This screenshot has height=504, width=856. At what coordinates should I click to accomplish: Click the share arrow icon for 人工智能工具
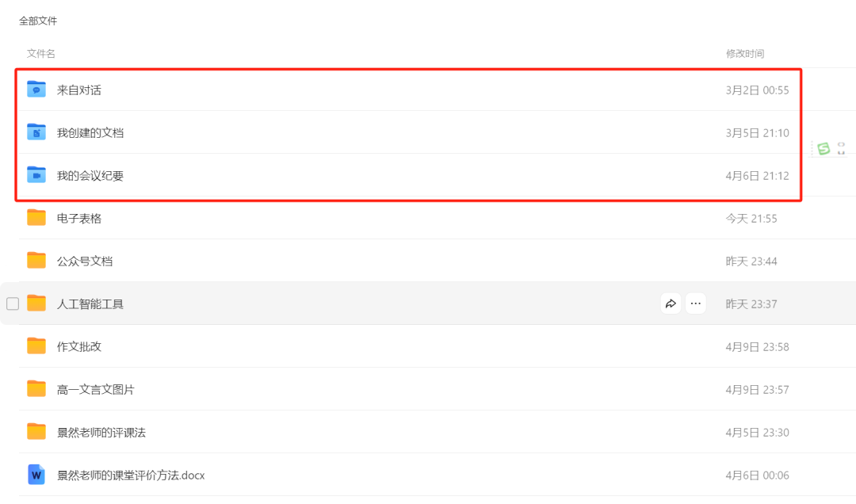pyautogui.click(x=671, y=304)
